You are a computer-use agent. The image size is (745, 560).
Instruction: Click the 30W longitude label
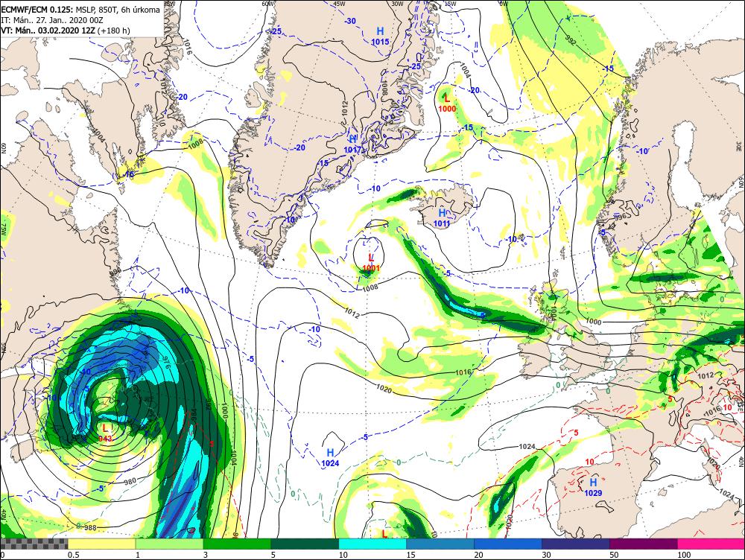397,3
